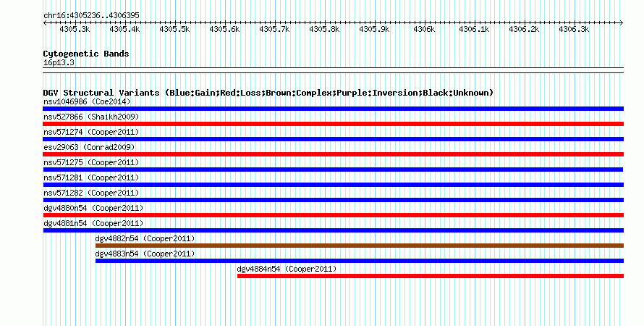644x326 pixels.
Task: Click the dgv4883n54 blue gain bar
Action: 360,261
